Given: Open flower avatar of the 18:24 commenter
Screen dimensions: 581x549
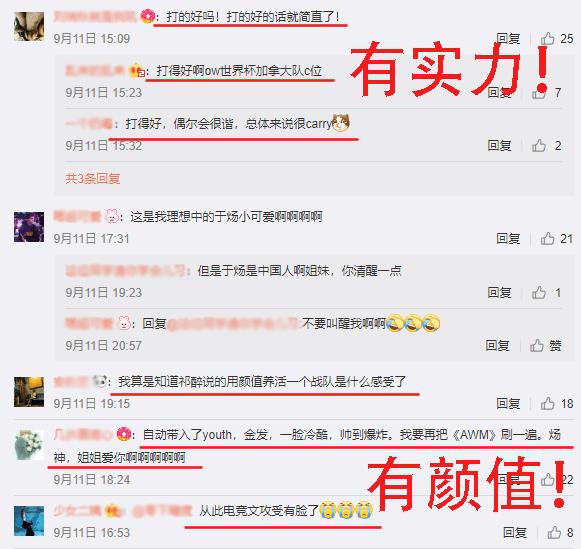Looking at the screenshot, I should (29, 445).
